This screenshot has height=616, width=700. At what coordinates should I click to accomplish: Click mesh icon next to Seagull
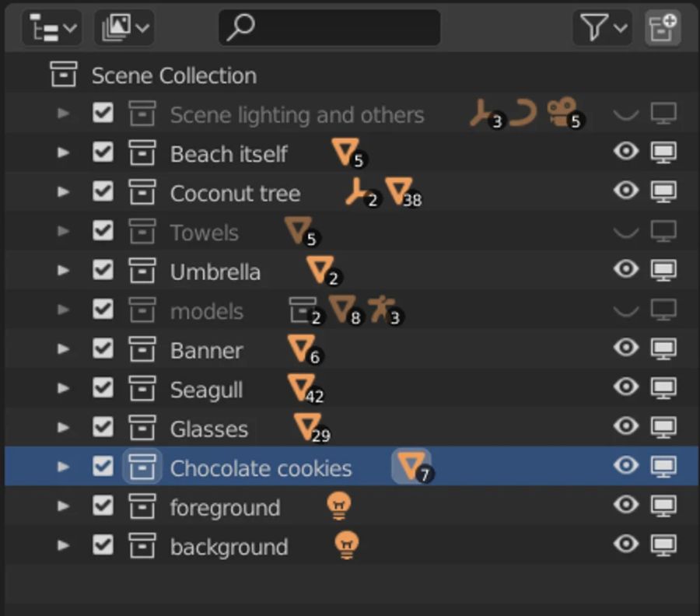(300, 387)
